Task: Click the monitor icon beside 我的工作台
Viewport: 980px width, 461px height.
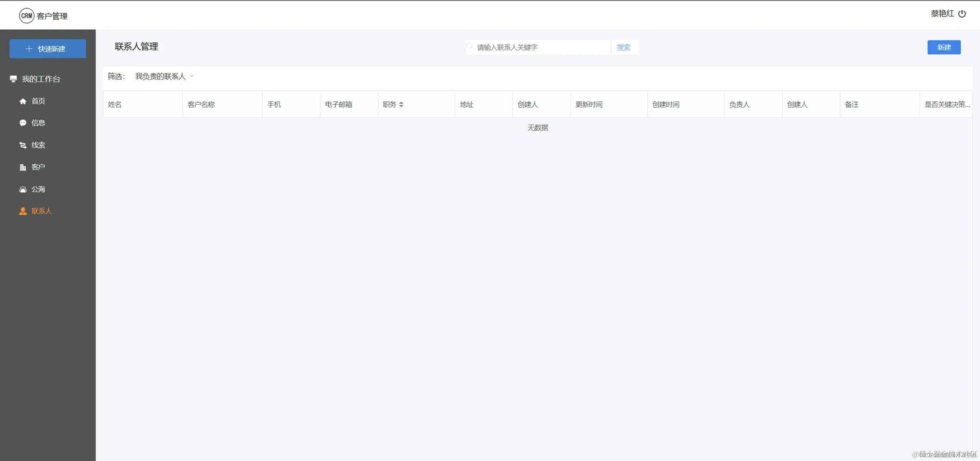Action: pos(13,79)
